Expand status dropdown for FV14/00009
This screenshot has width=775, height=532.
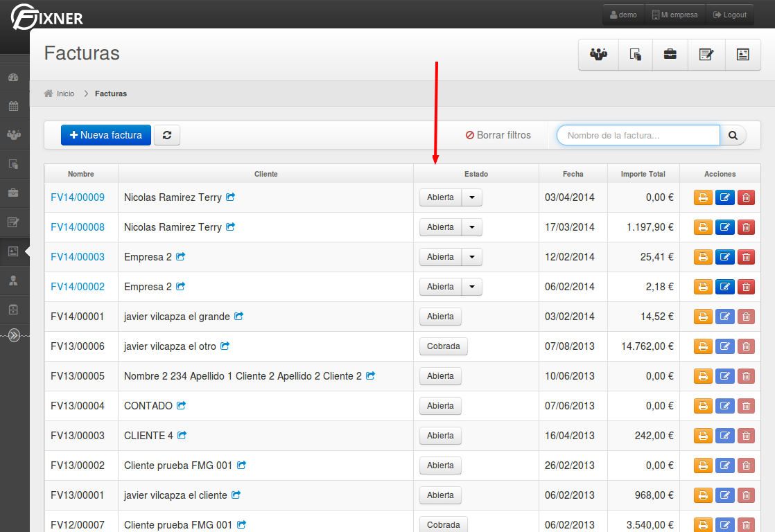pos(472,197)
